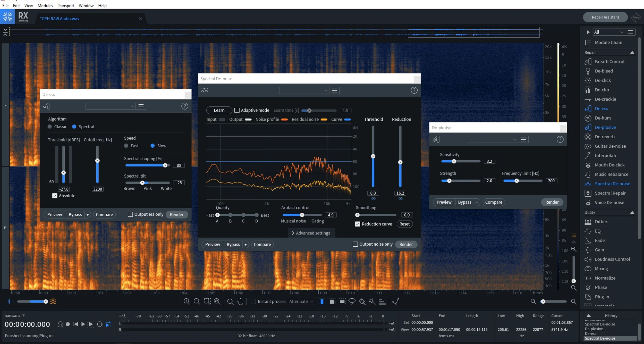Open the Dither utility
This screenshot has height=344, width=644.
(601, 222)
